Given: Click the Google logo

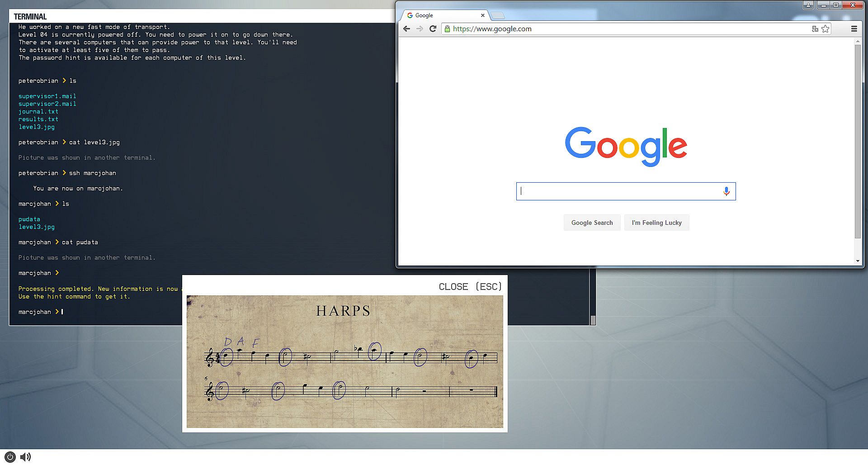Looking at the screenshot, I should [626, 146].
